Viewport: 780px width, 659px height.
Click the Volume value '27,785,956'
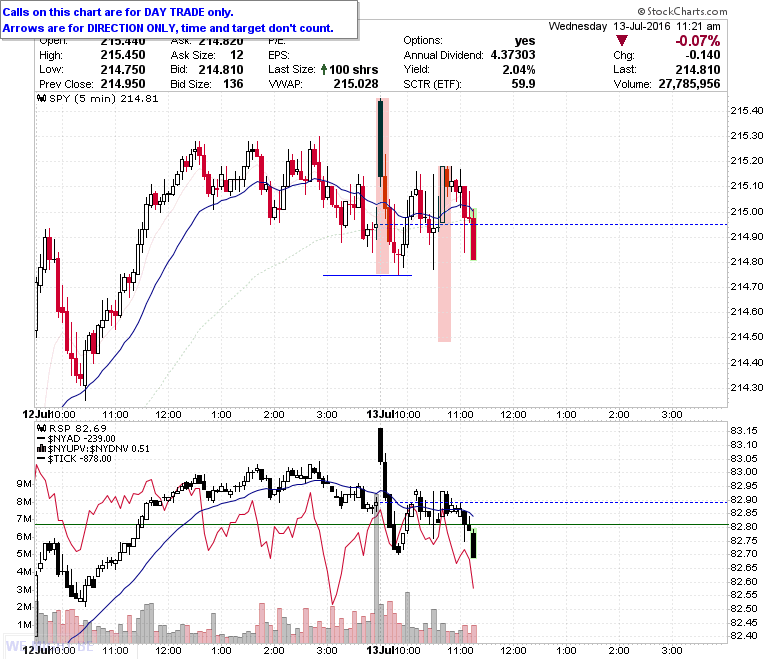[x=689, y=84]
